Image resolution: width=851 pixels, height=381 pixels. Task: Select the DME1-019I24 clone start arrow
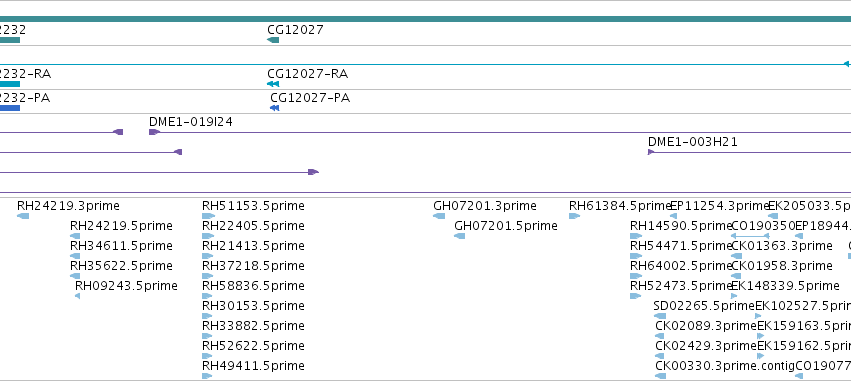coord(154,132)
